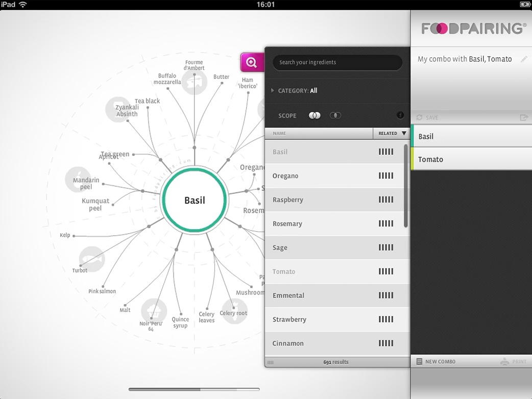The image size is (532, 399).
Task: Click the pink magnifier zoom icon
Action: (x=251, y=62)
